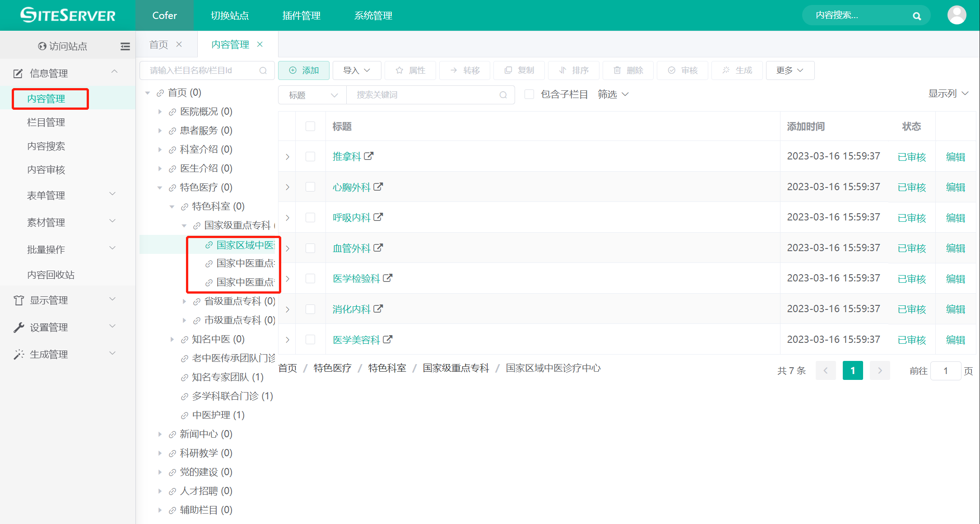Switch to the 首页 tab

tap(159, 44)
